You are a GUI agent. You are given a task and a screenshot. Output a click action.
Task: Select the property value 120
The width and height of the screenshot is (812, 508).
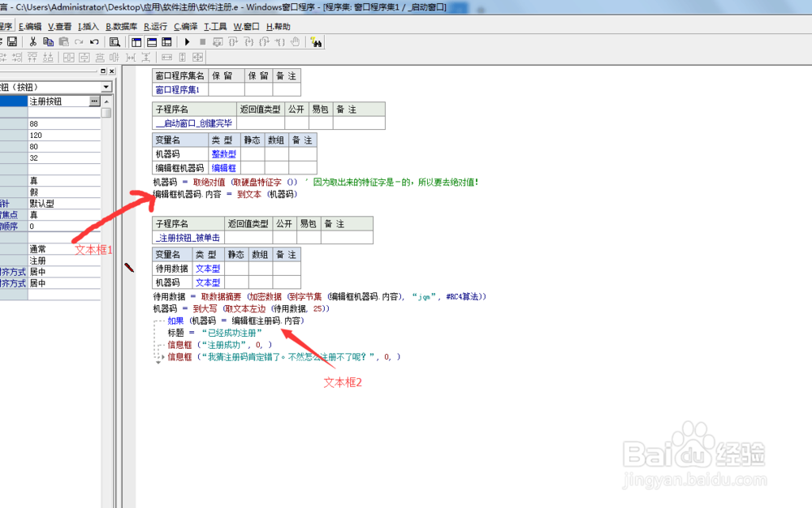point(64,135)
